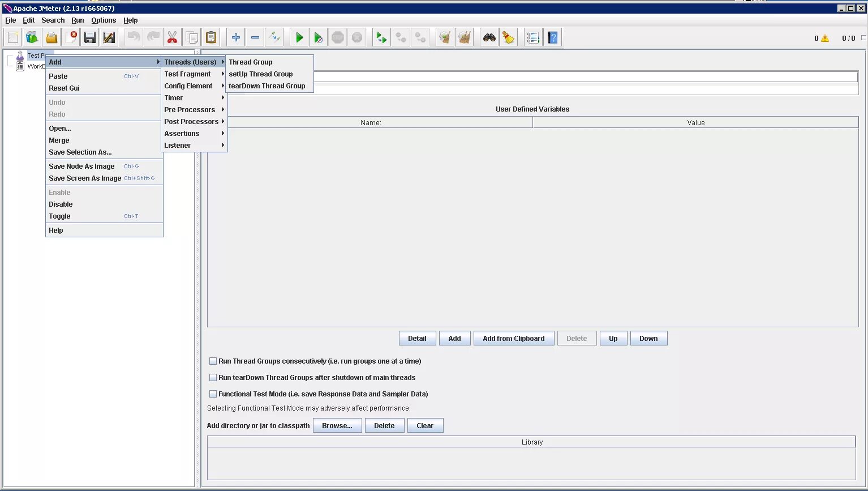Click the Library table header
868x491 pixels.
pyautogui.click(x=532, y=442)
